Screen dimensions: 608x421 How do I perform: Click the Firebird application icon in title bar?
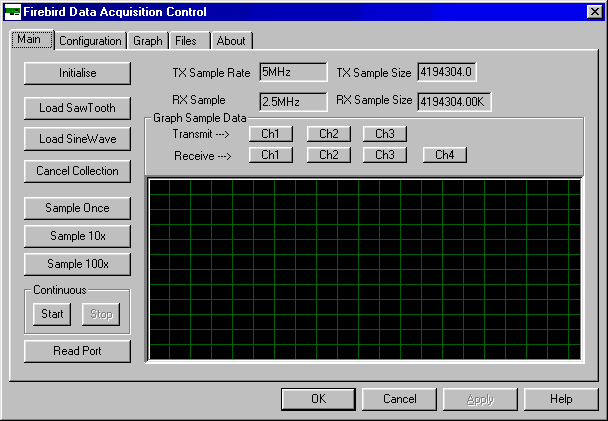[13, 12]
